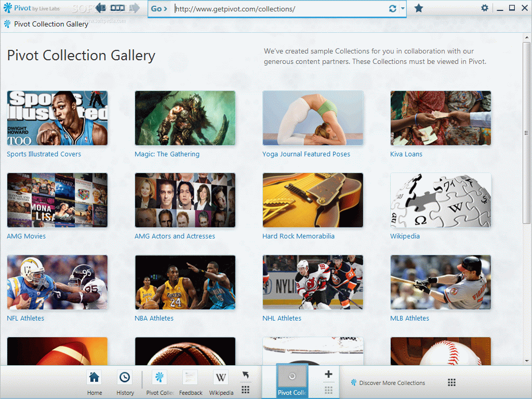
Task: Click the Hard Rock Memorabilia link
Action: pyautogui.click(x=298, y=236)
